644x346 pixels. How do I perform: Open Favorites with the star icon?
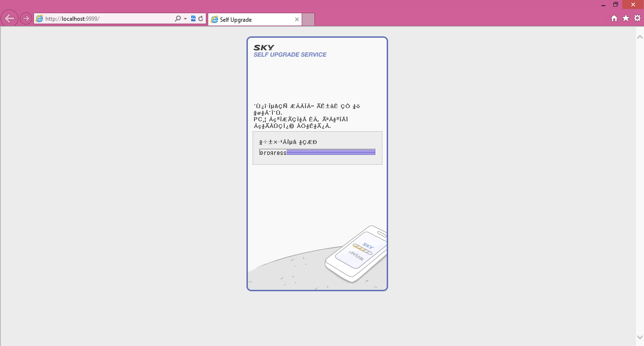626,18
